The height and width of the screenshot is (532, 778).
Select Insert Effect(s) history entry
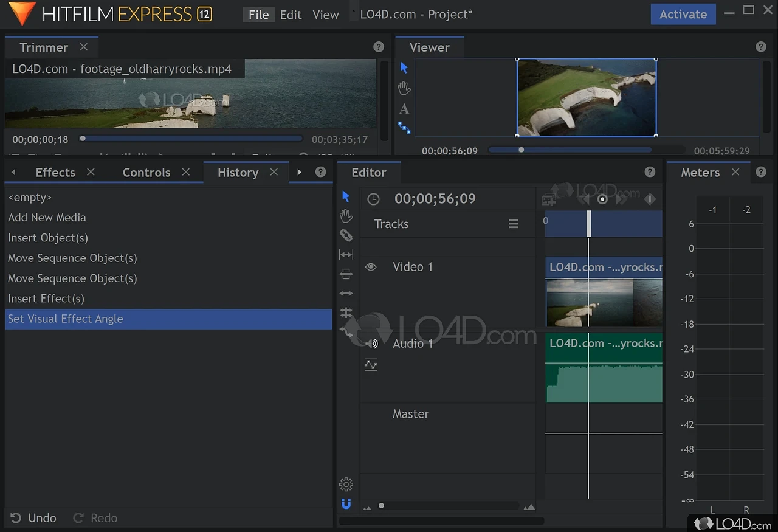click(168, 299)
